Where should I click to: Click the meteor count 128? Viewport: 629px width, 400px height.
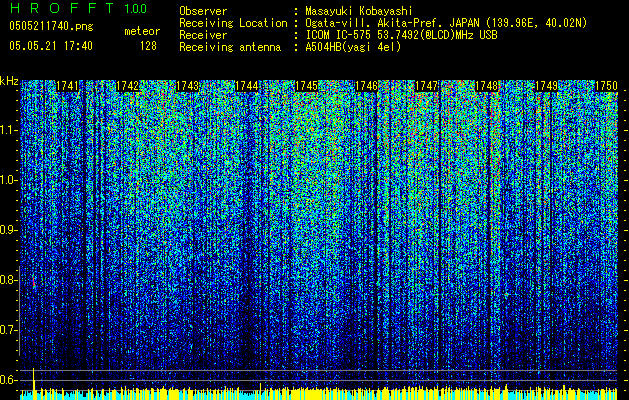148,46
